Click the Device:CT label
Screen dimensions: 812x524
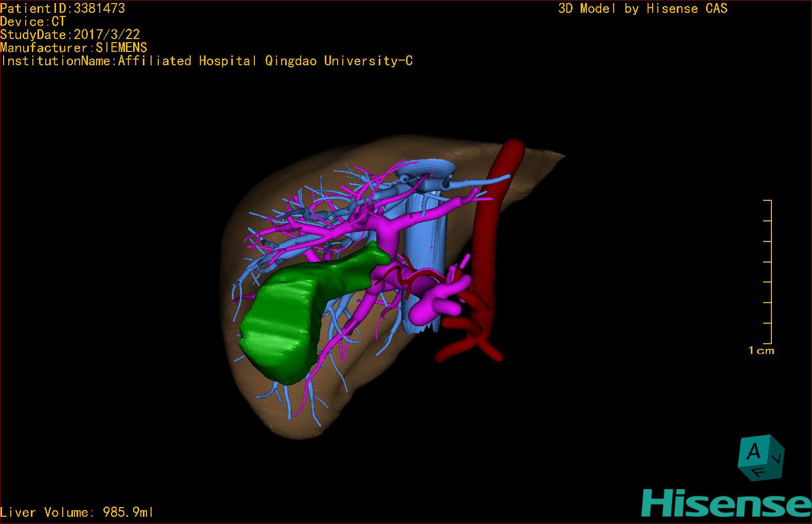point(33,22)
